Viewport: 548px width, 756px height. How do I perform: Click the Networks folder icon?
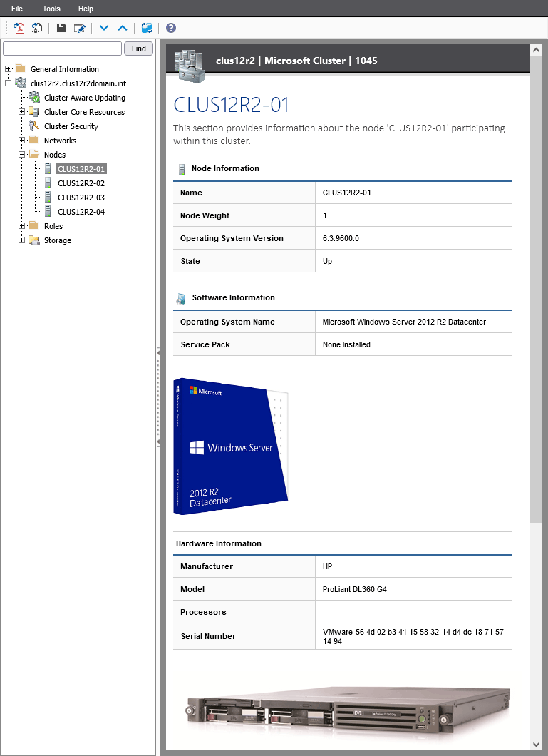pyautogui.click(x=33, y=140)
